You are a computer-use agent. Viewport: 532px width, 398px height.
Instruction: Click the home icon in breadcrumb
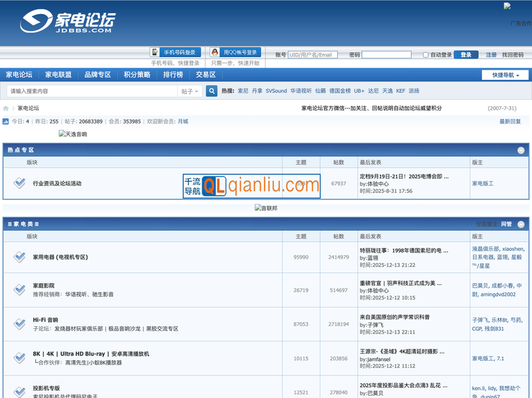point(6,108)
